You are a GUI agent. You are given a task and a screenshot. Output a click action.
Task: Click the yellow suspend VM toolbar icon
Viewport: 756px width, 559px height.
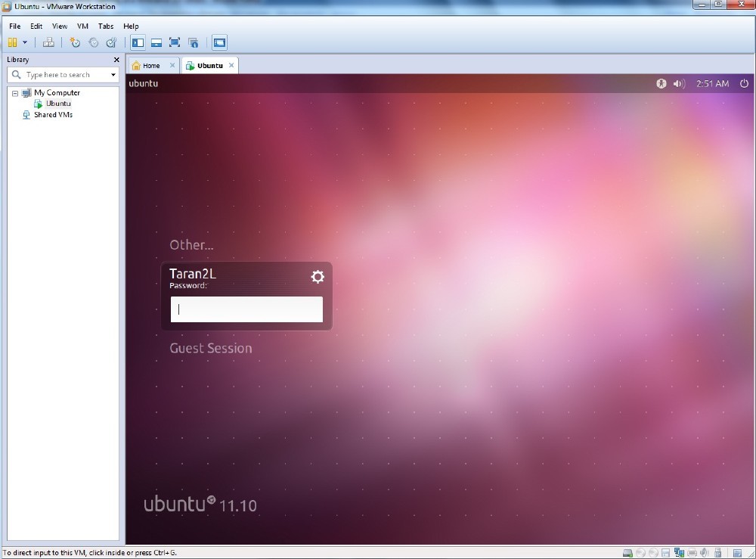tap(13, 42)
